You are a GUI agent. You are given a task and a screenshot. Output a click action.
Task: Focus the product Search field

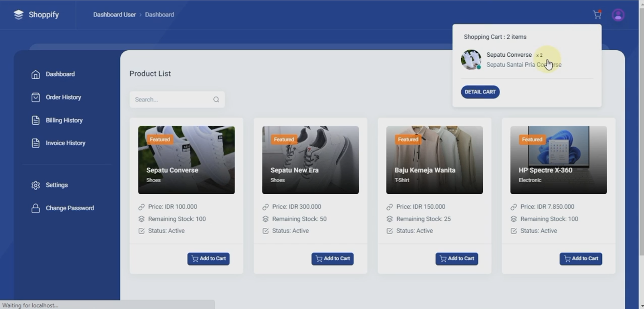[x=177, y=99]
